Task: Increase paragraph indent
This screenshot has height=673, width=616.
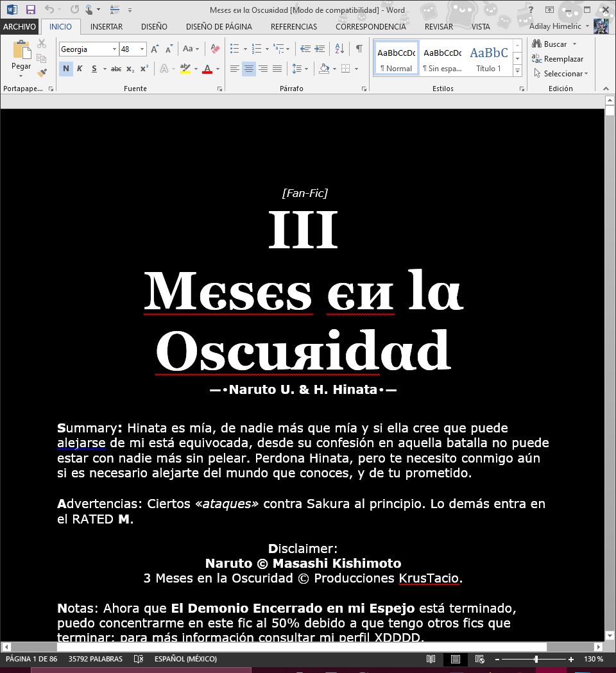Action: point(320,49)
